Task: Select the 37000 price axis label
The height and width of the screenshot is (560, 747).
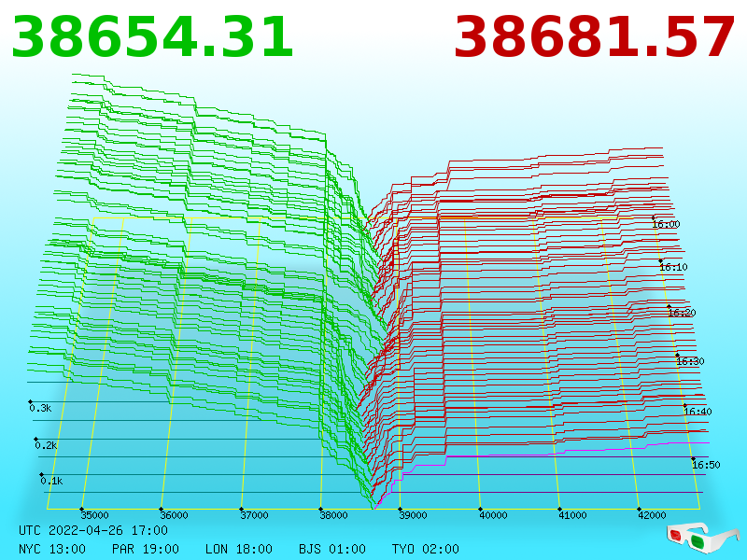Action: [x=254, y=515]
